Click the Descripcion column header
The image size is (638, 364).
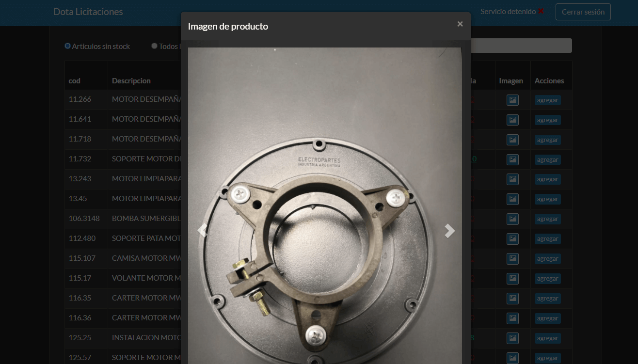[x=131, y=81]
